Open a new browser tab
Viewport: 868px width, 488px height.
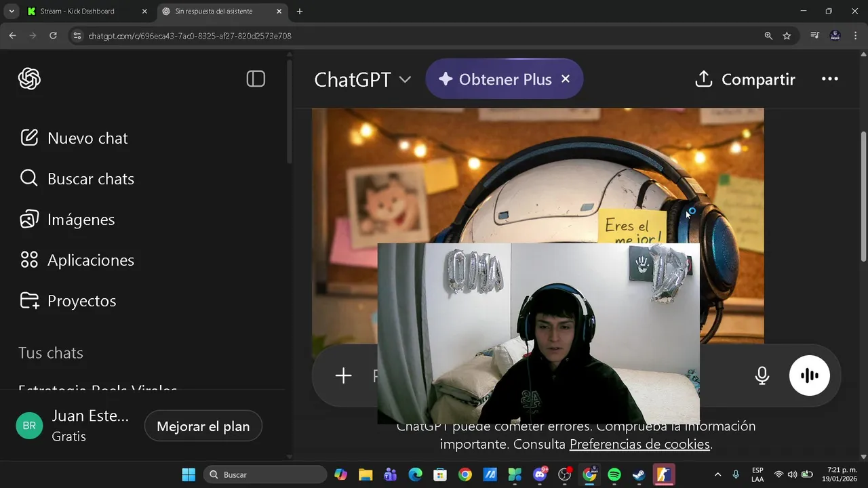(x=300, y=12)
